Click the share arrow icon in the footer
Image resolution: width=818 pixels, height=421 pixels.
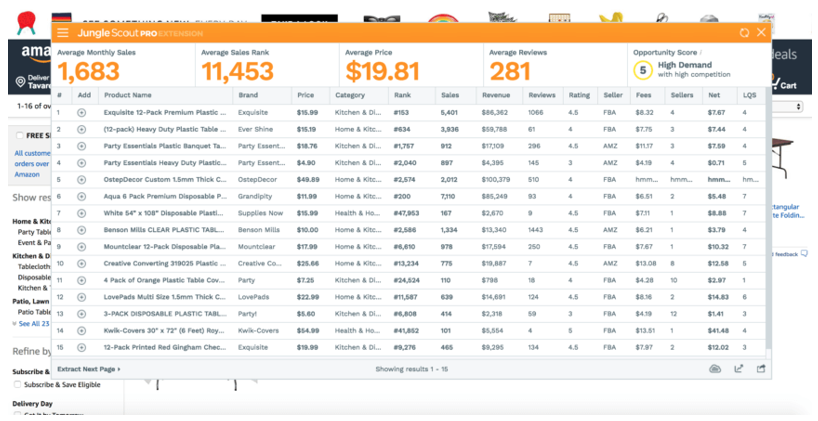tap(739, 369)
